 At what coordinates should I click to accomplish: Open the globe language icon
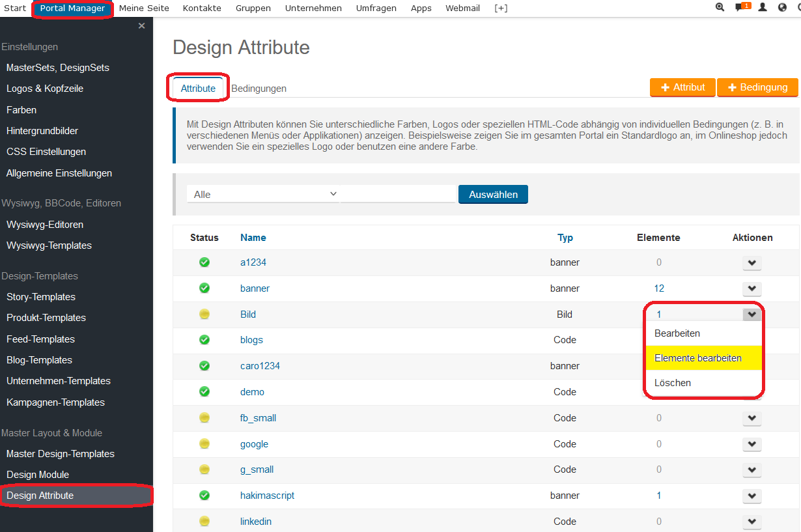782,8
